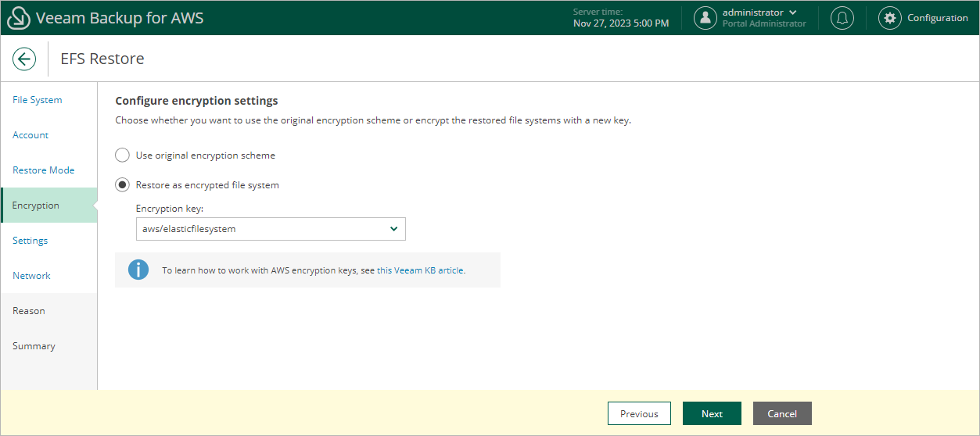980x436 pixels.
Task: Click Portal Administrator role text
Action: pos(763,23)
